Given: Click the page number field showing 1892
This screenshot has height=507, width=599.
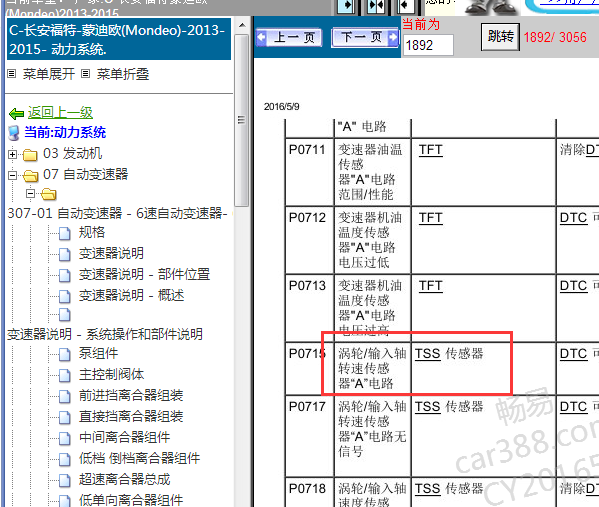Looking at the screenshot, I should [428, 45].
